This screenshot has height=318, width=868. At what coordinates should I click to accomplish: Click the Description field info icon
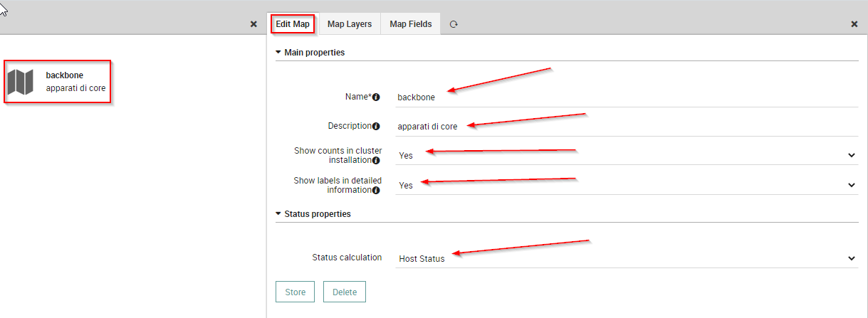coord(376,126)
